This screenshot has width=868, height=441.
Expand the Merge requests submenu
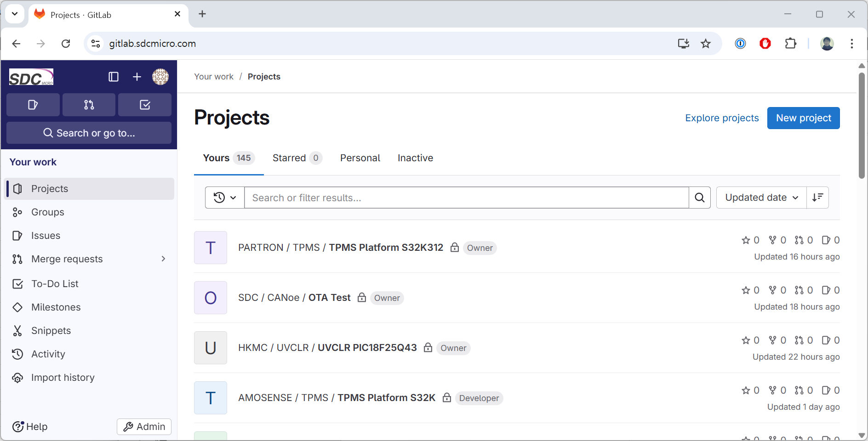tap(163, 259)
